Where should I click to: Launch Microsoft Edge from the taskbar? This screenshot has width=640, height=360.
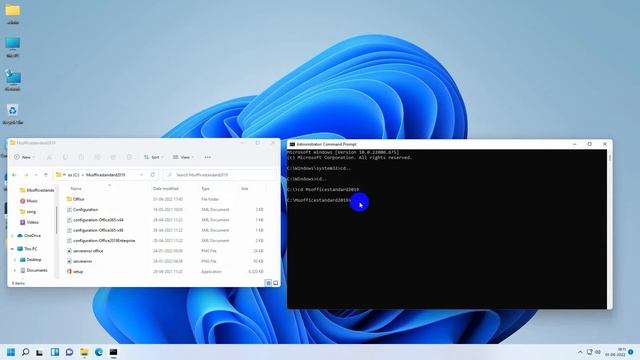(99, 352)
